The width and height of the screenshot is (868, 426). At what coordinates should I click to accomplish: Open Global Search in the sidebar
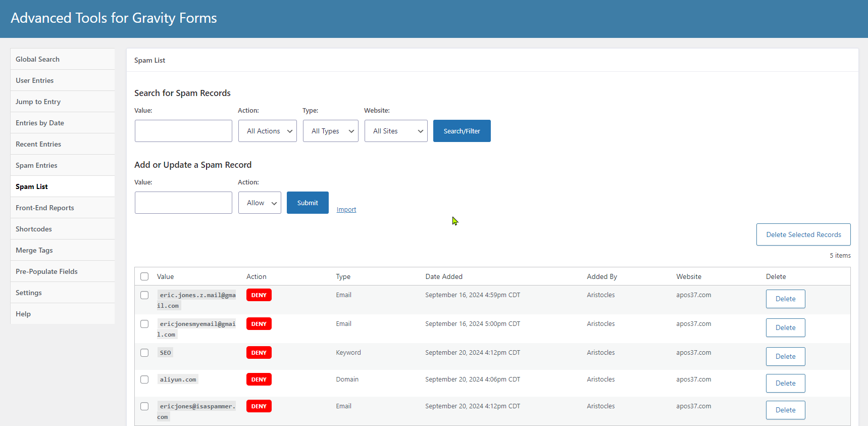click(x=38, y=59)
